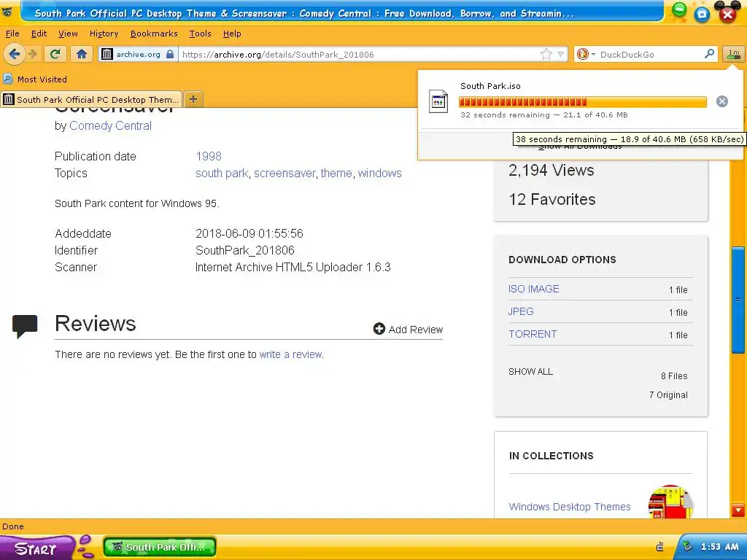Click the small tray icon left of clock area

659,547
